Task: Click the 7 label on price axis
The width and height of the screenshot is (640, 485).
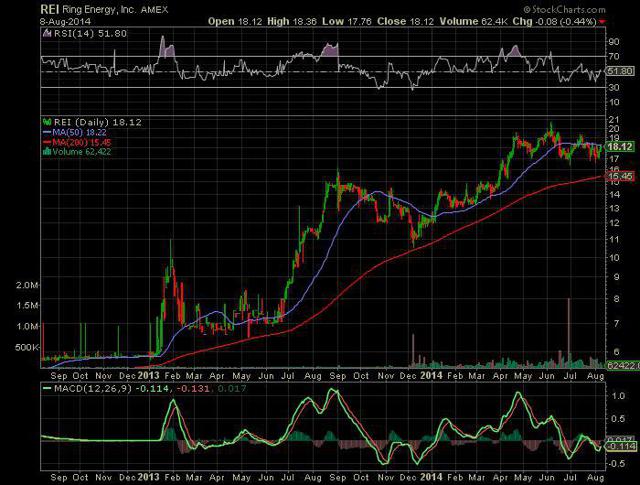Action: point(616,324)
